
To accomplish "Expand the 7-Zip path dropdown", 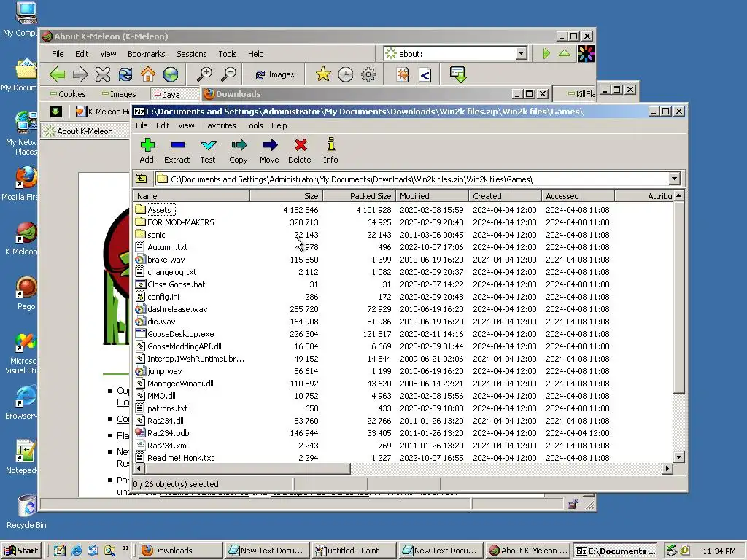I will tap(674, 179).
